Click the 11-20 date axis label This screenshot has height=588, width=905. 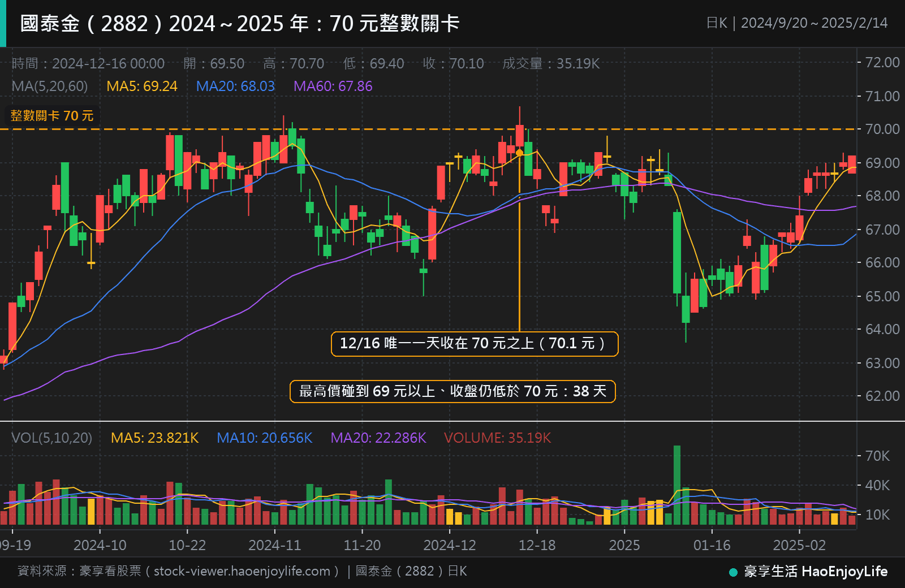[x=362, y=546]
